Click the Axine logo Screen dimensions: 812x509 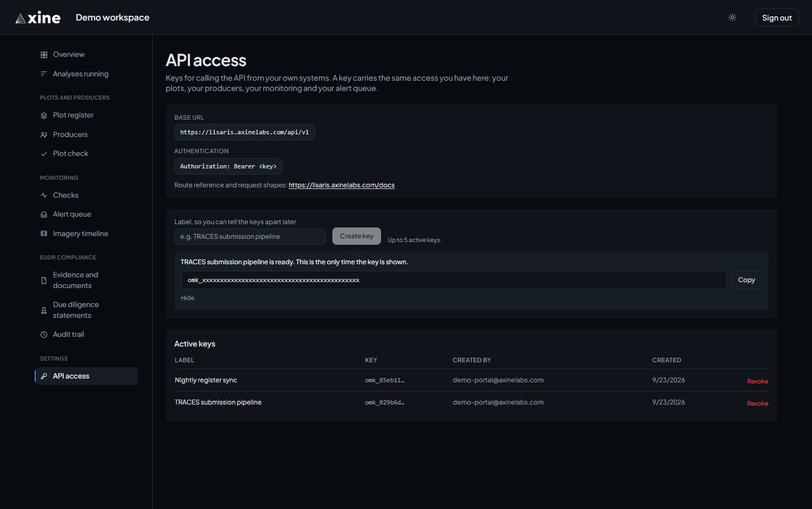point(38,18)
